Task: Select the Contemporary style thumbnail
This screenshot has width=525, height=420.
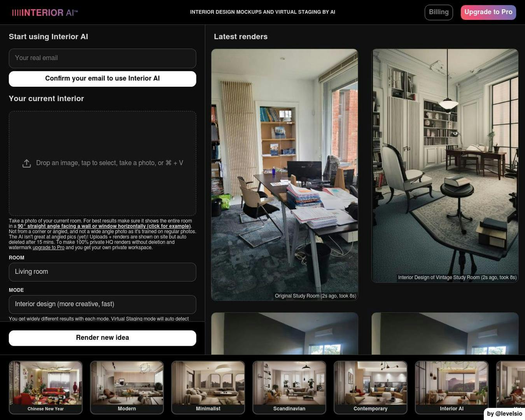Action: pyautogui.click(x=371, y=387)
